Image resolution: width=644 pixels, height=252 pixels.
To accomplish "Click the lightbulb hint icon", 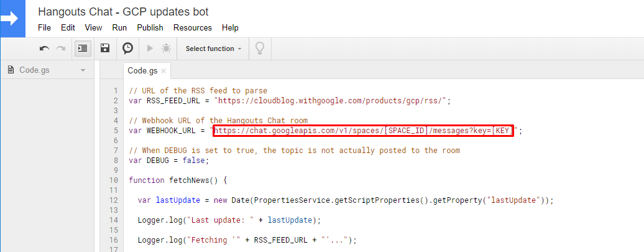I will point(260,48).
